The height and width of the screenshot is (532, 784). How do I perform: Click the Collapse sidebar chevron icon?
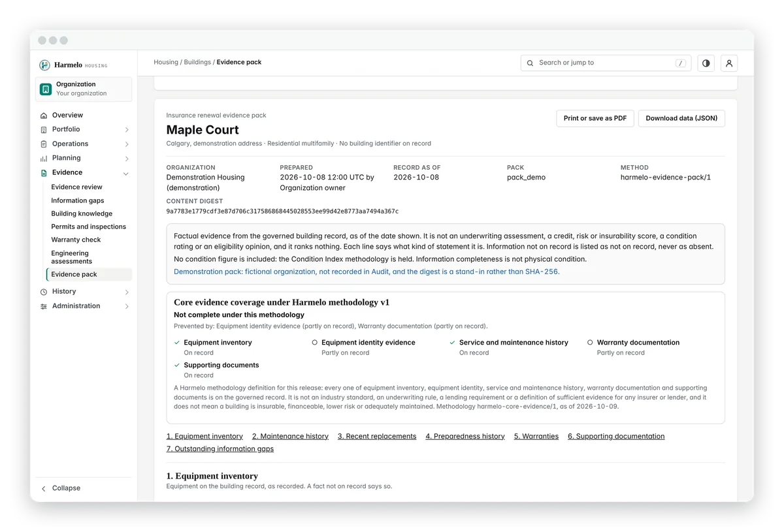click(44, 488)
